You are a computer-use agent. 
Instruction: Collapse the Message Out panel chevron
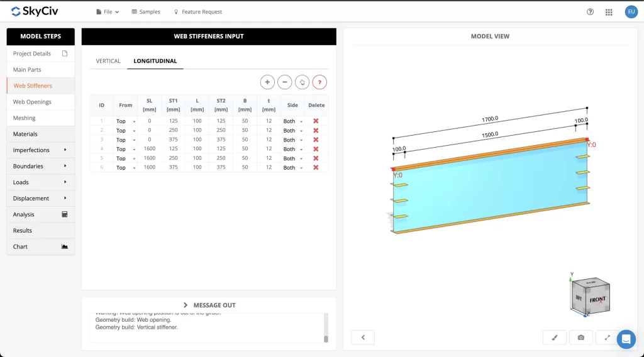click(186, 305)
